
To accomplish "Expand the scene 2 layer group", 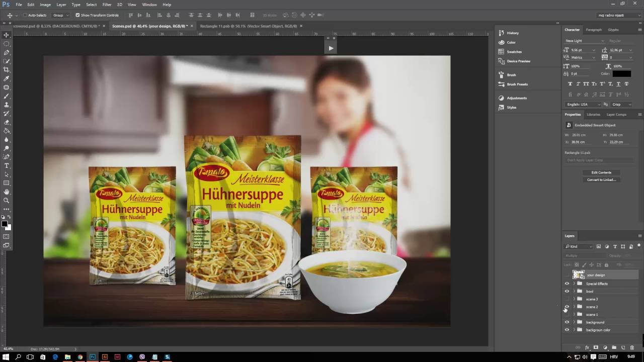I will (574, 307).
